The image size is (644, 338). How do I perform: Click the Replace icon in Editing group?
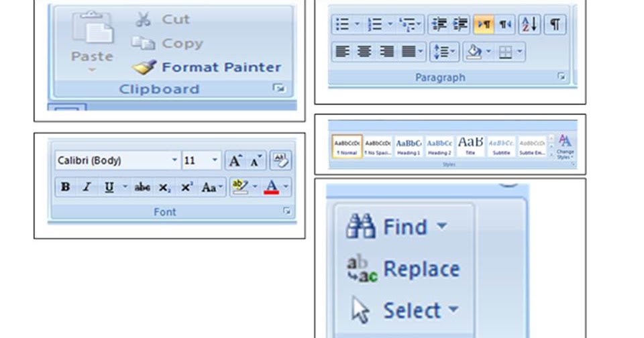pyautogui.click(x=362, y=269)
